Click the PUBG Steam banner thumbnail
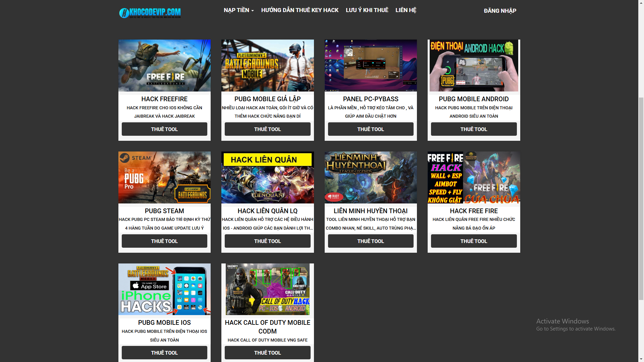Viewport: 644px width, 362px height. point(164,177)
